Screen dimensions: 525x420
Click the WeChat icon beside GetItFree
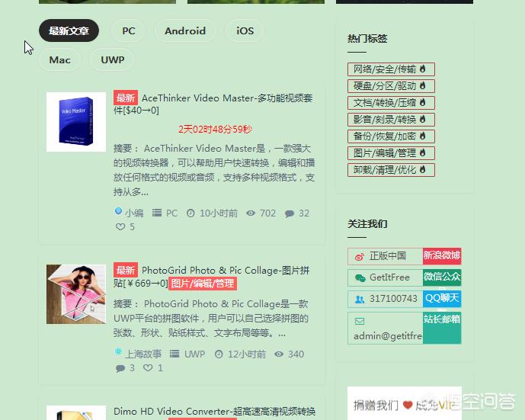click(x=360, y=278)
